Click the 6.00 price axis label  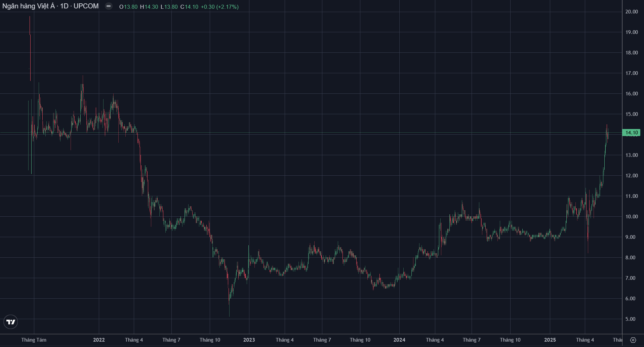coord(631,299)
